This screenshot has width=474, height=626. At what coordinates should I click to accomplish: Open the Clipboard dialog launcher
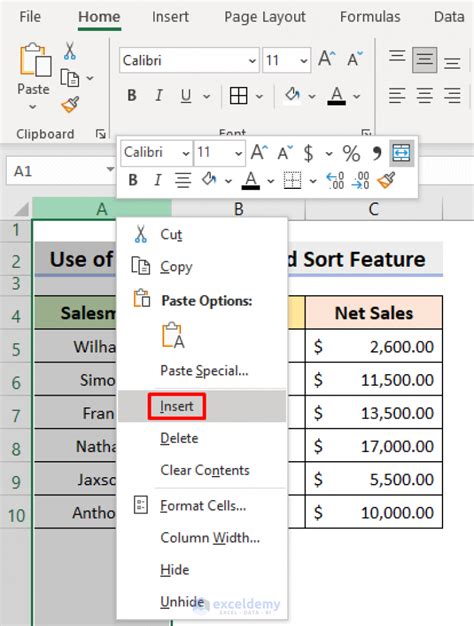point(101,134)
